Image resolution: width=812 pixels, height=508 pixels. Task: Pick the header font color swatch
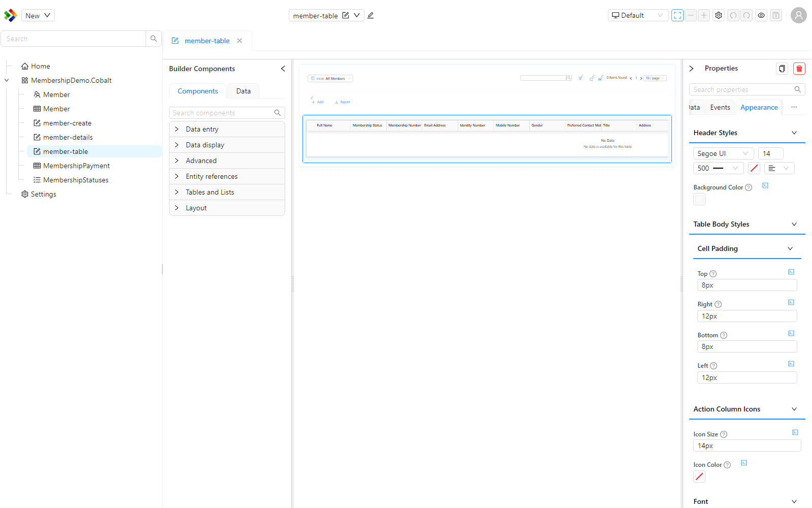coord(754,168)
